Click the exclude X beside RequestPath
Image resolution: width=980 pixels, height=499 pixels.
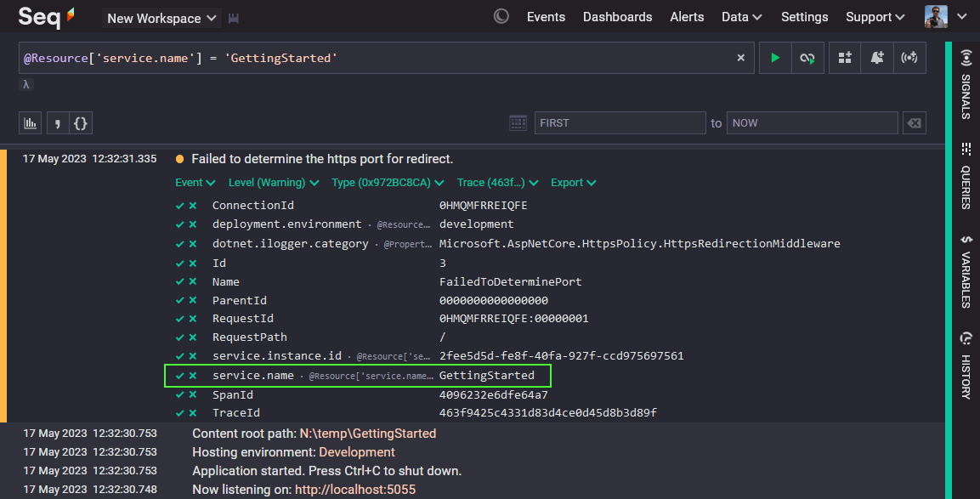[193, 337]
